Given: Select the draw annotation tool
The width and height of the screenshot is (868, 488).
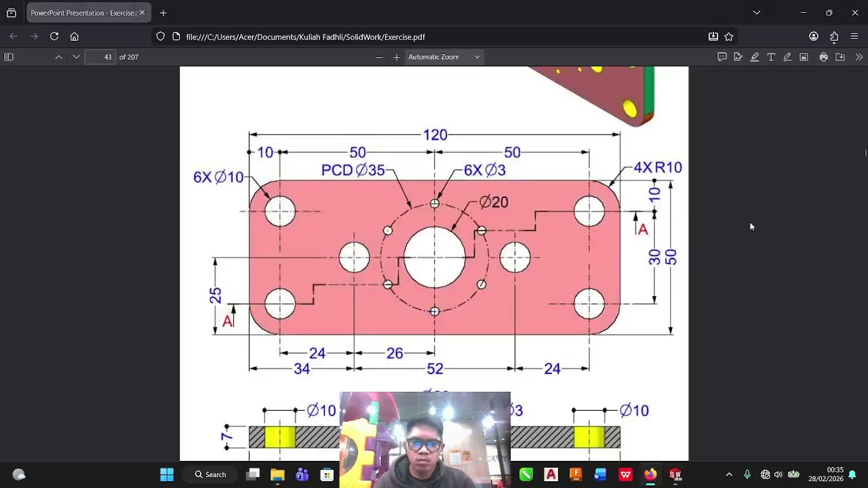Looking at the screenshot, I should point(787,57).
